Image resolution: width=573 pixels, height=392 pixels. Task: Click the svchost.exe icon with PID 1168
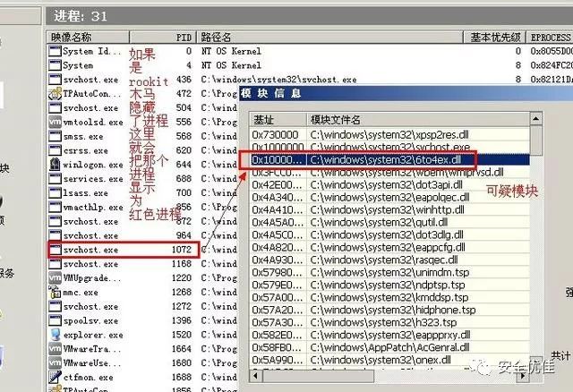click(55, 264)
